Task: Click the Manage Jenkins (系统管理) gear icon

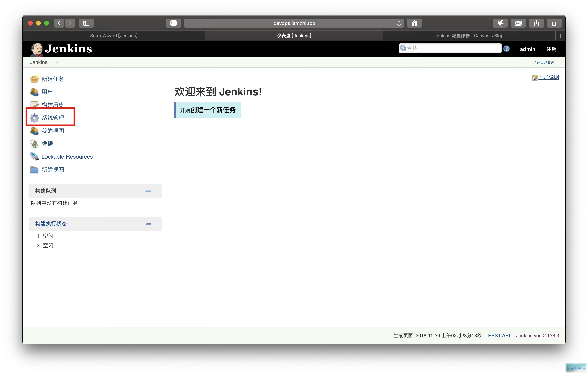Action: [x=34, y=118]
